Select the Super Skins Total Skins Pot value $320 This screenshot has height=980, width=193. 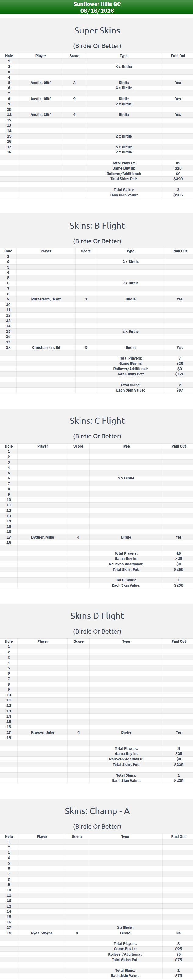click(x=178, y=179)
